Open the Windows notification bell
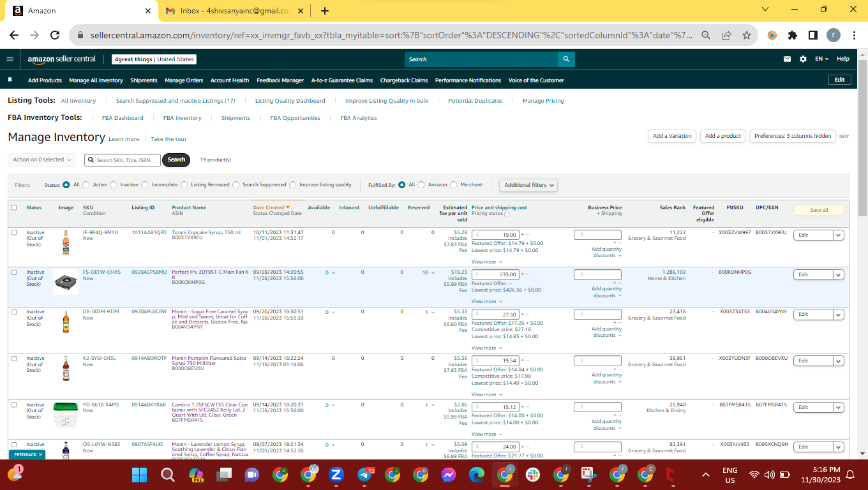The image size is (868, 490). tap(850, 475)
